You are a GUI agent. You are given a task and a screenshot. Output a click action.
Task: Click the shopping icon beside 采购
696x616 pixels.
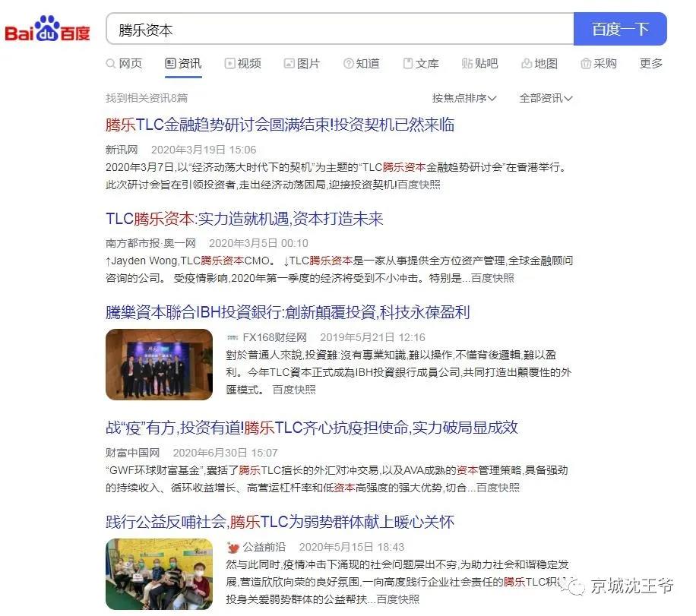pyautogui.click(x=586, y=64)
